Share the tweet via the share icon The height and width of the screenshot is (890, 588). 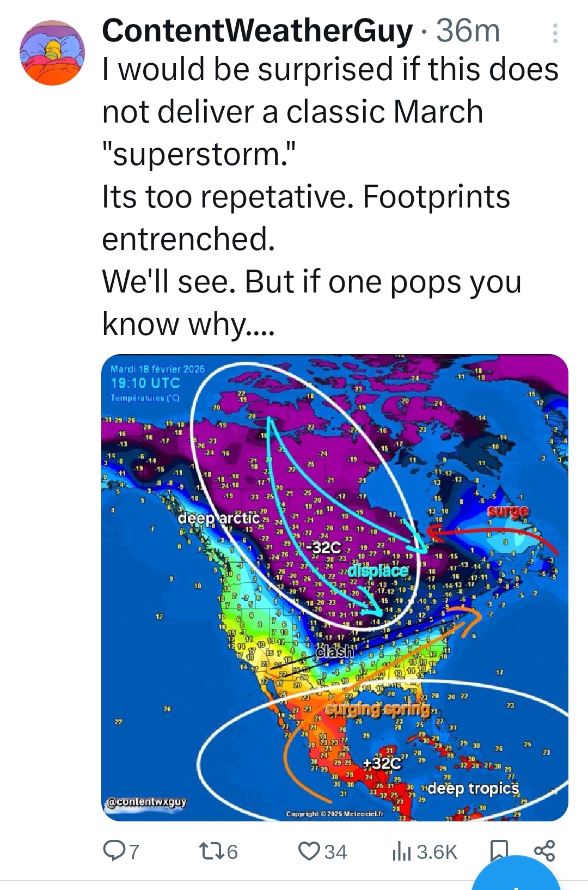click(x=544, y=851)
